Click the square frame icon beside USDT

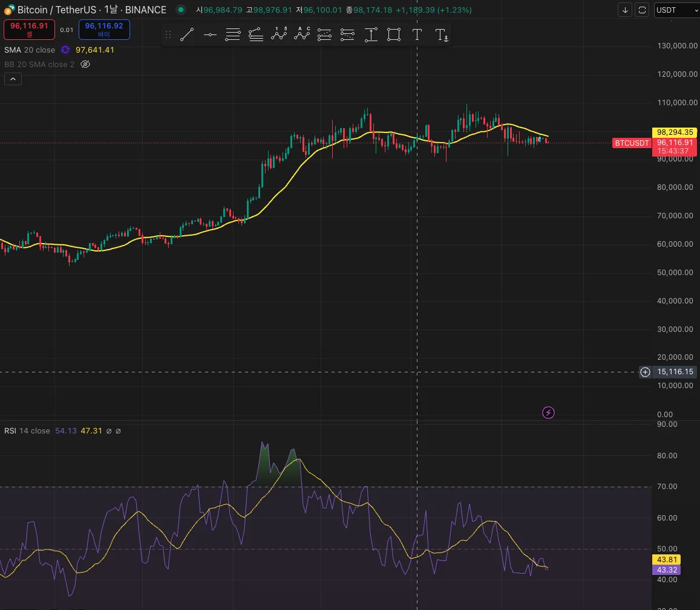[642, 10]
